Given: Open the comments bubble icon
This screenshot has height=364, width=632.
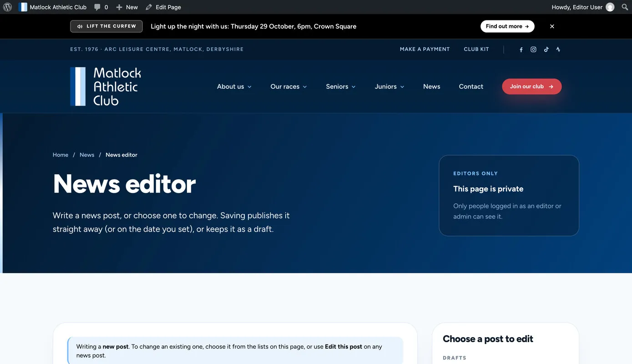Looking at the screenshot, I should click(x=97, y=7).
